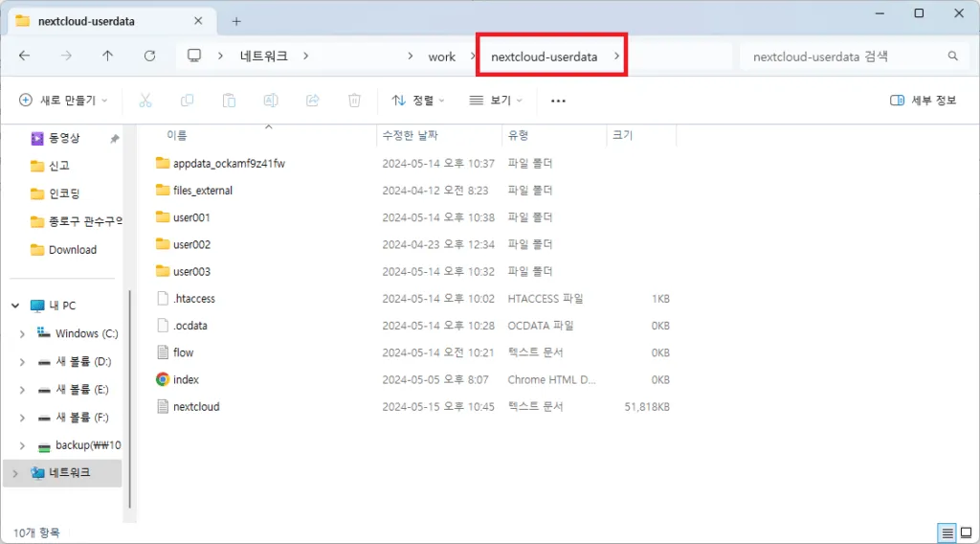The height and width of the screenshot is (544, 980).
Task: Collapse the 내 PC tree node
Action: coord(15,306)
